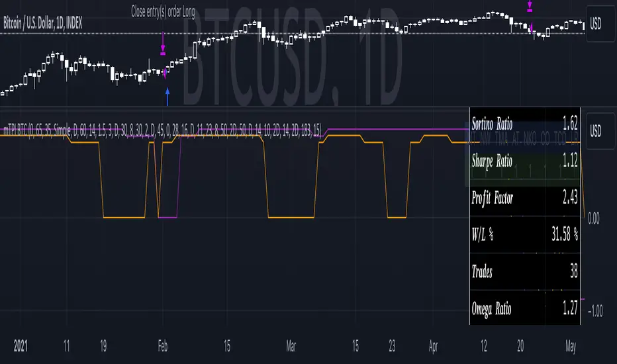Screen dimensions: 617x364
Task: Click the Omega Ratio label
Action: (x=491, y=308)
